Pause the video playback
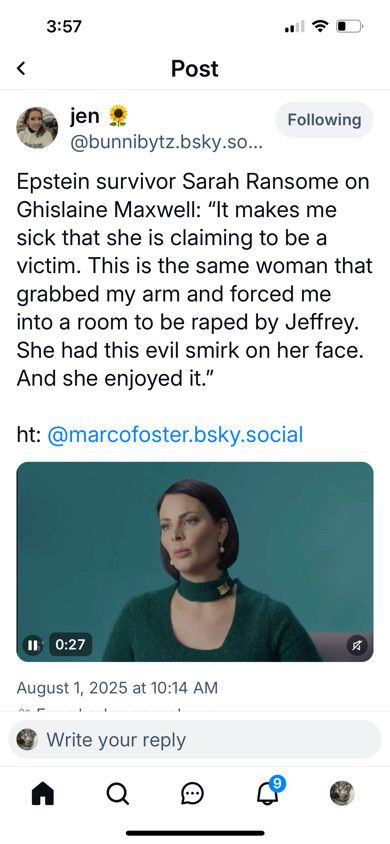The height and width of the screenshot is (844, 390). [x=33, y=644]
